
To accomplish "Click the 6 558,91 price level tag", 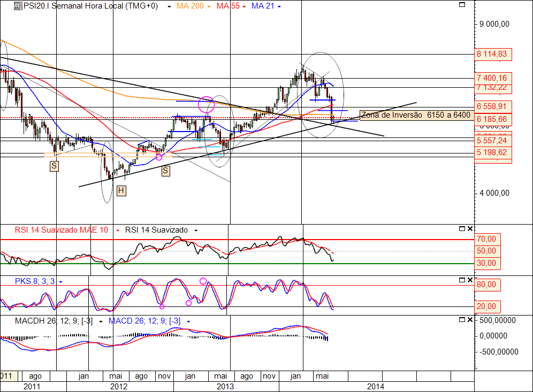I will [x=493, y=106].
